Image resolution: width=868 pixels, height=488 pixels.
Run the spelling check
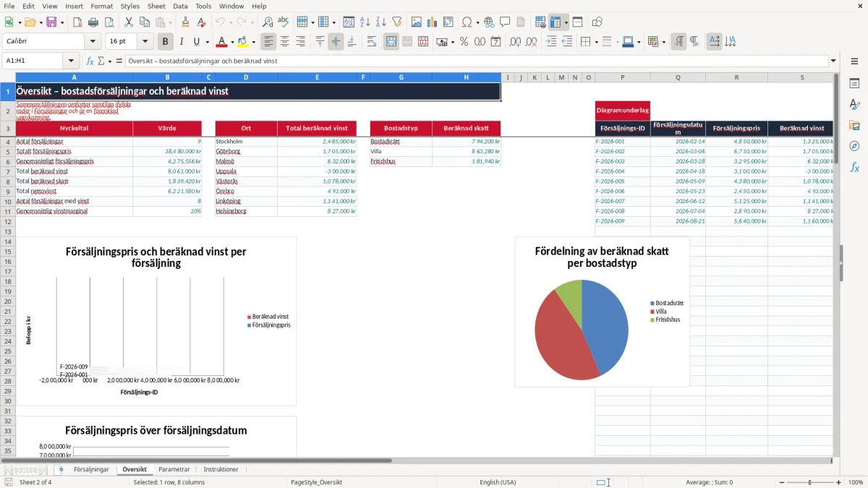[x=283, y=22]
